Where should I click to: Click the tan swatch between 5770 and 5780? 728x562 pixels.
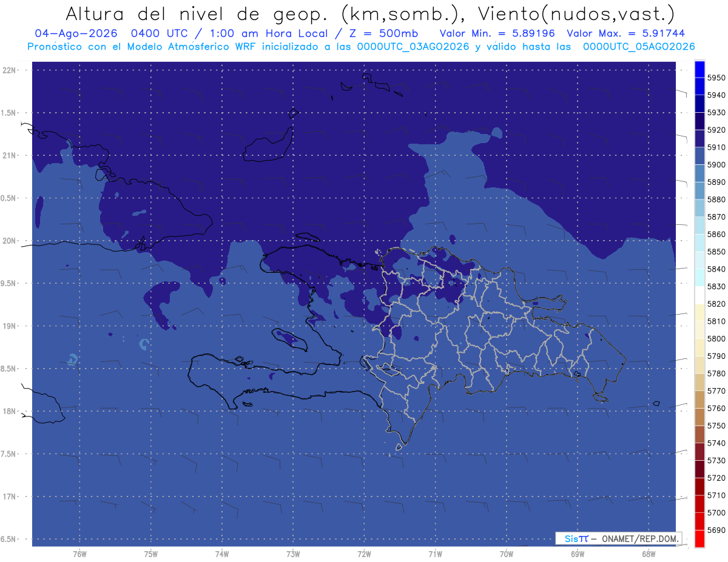click(699, 382)
